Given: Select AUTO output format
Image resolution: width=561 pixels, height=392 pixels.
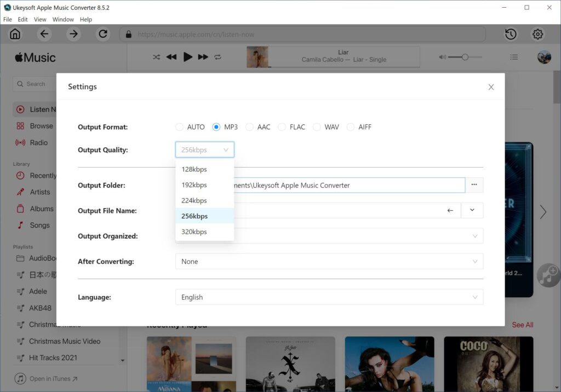Looking at the screenshot, I should [179, 127].
